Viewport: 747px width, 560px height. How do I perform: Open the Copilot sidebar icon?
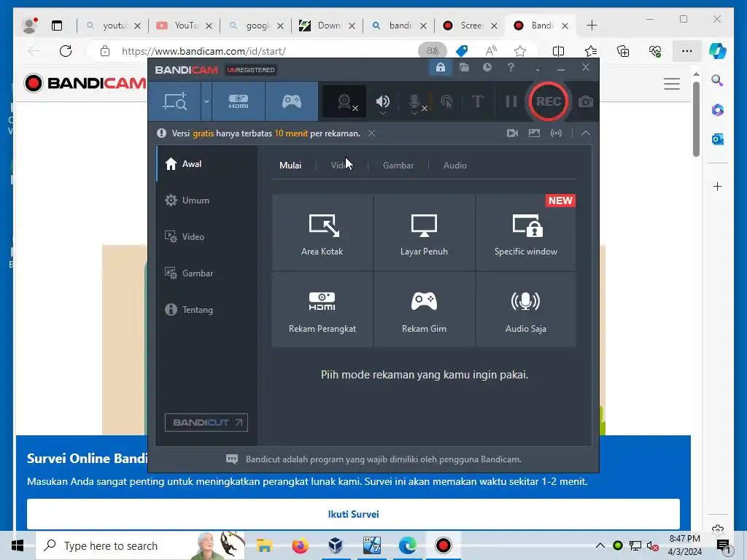coord(718,51)
